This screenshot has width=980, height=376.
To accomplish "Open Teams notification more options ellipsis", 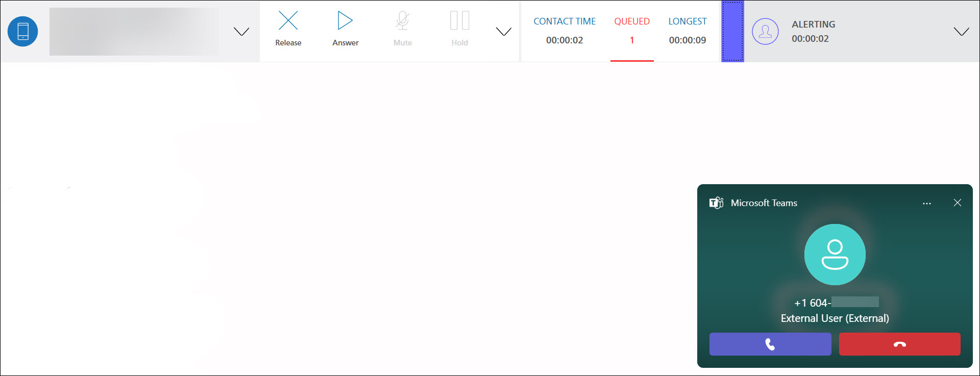I will 927,203.
